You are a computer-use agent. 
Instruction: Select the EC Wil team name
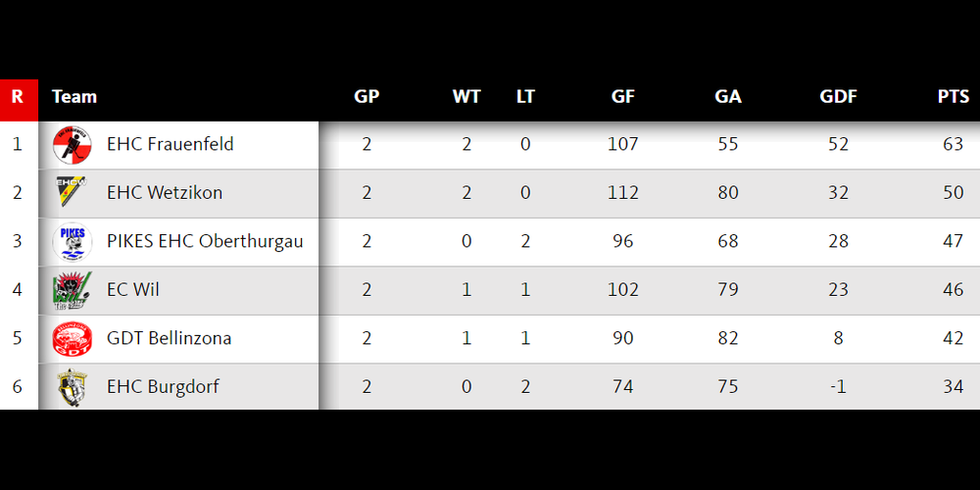132,290
